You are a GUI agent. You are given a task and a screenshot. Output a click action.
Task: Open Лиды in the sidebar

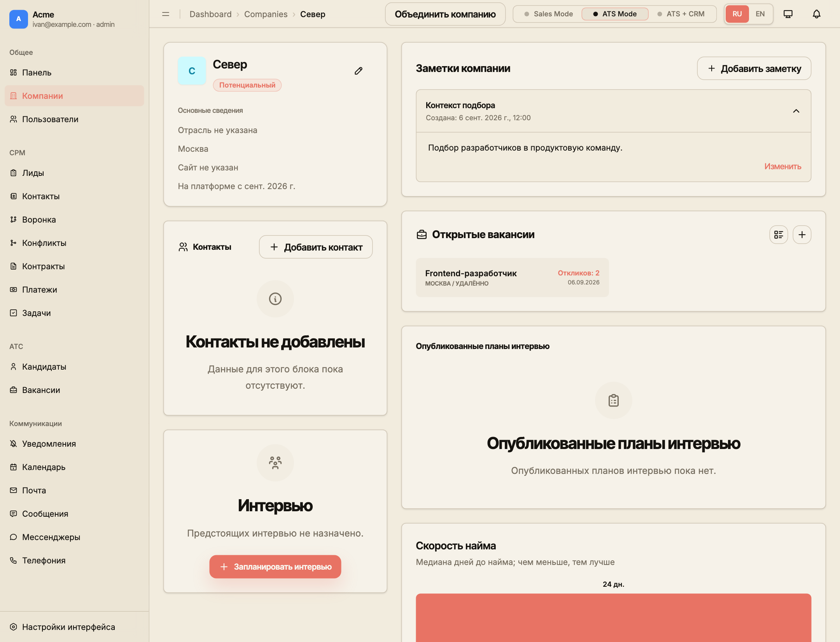pos(74,173)
